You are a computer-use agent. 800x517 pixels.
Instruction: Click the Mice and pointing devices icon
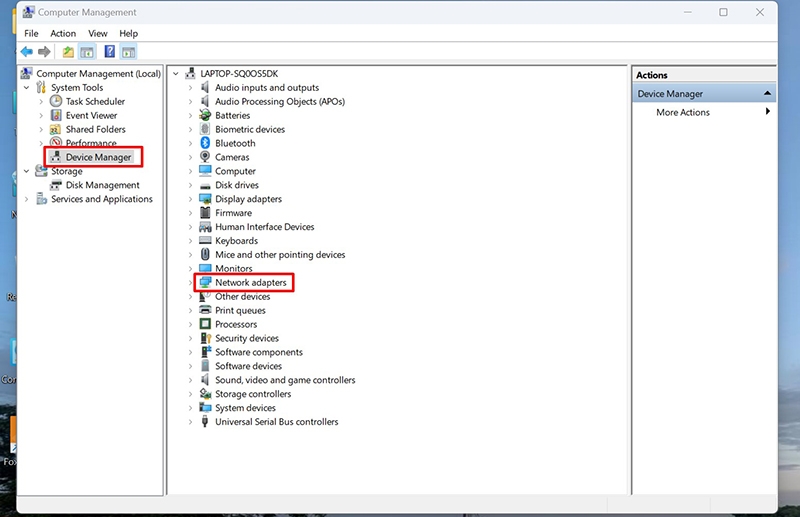click(205, 254)
